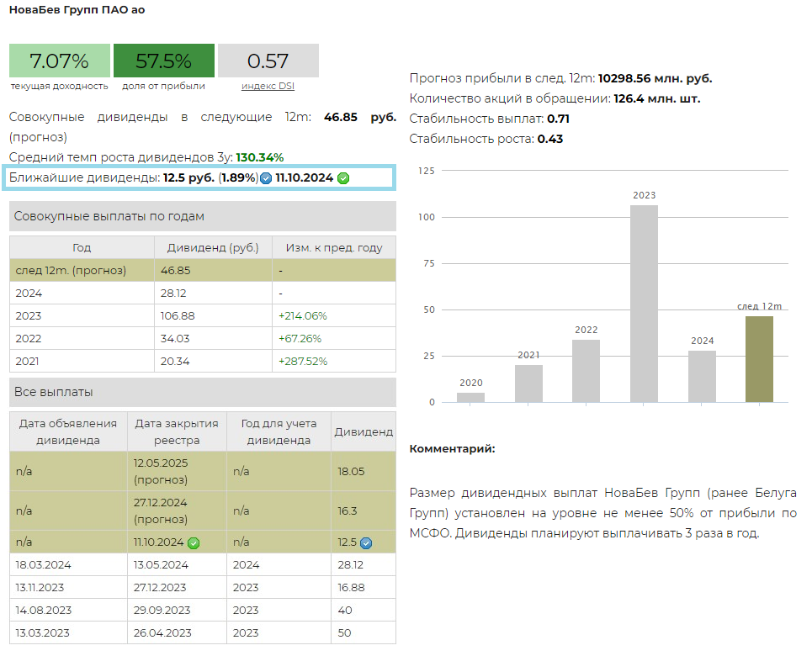Open the индекс DSI link
The image size is (812, 656).
tap(268, 86)
